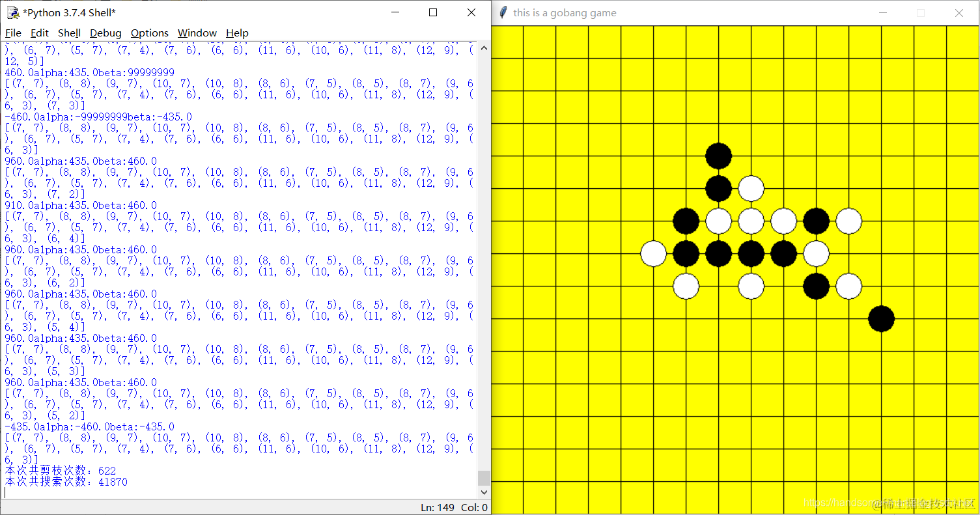This screenshot has width=980, height=515.
Task: Click the empty input line at shell bottom
Action: coord(240,493)
